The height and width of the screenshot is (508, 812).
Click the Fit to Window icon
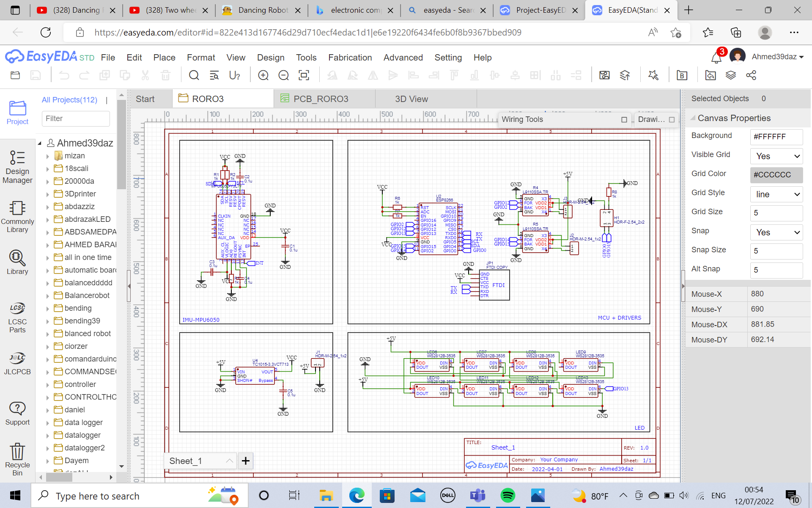(304, 76)
